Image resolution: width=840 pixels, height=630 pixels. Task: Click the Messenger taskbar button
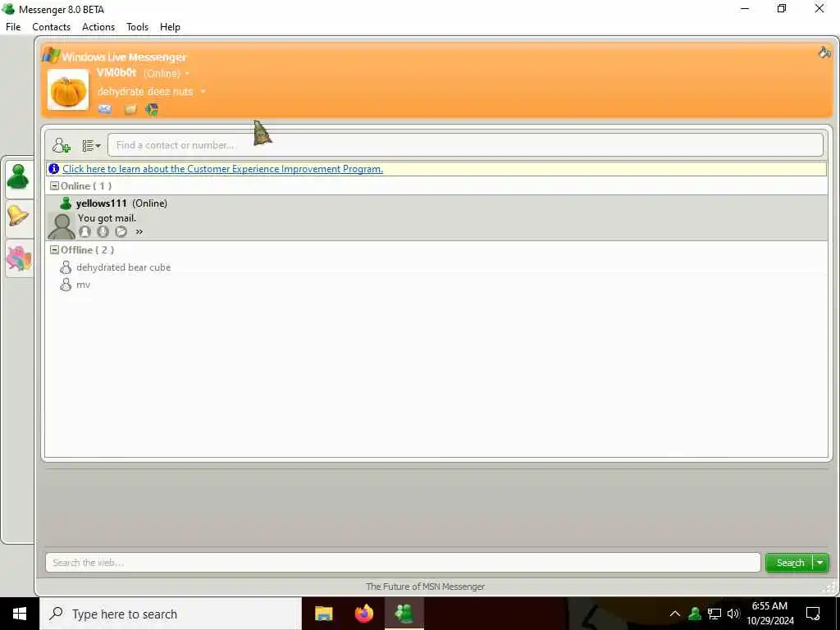tap(404, 614)
